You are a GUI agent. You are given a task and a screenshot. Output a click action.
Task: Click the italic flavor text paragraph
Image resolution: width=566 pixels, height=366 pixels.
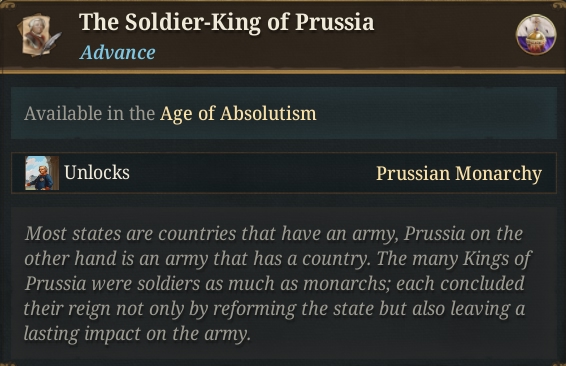click(277, 283)
